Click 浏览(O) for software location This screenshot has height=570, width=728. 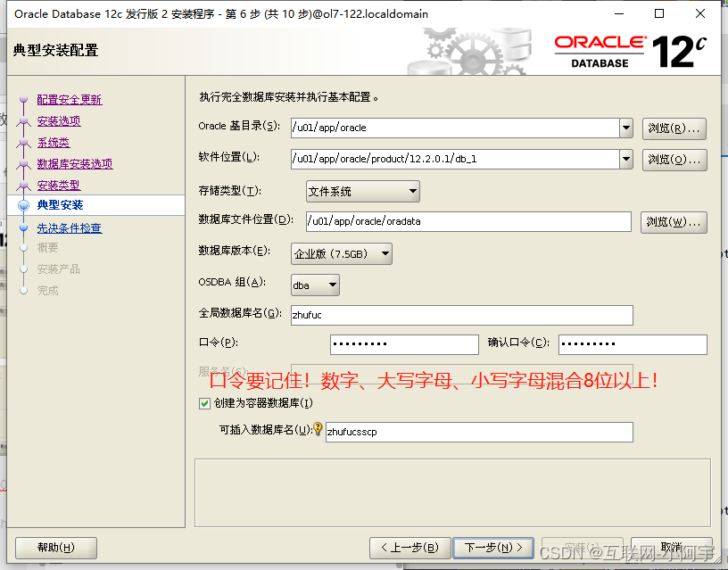(x=674, y=161)
